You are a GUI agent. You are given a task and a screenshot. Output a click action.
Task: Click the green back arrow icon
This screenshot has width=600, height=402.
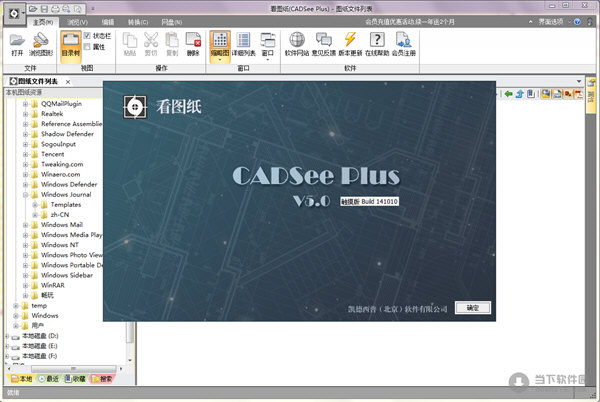(x=509, y=94)
